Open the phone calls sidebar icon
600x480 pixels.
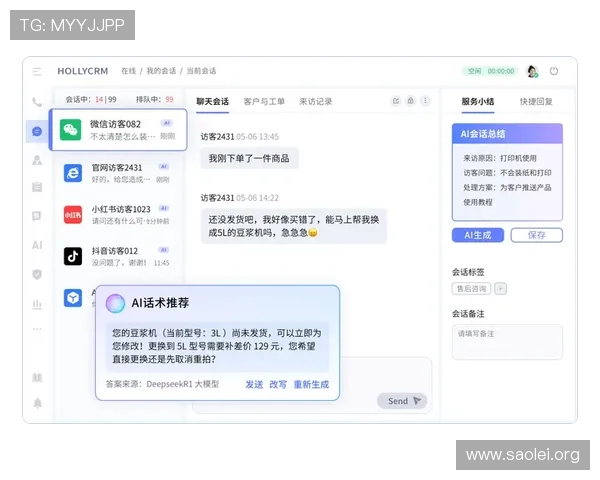pos(37,102)
